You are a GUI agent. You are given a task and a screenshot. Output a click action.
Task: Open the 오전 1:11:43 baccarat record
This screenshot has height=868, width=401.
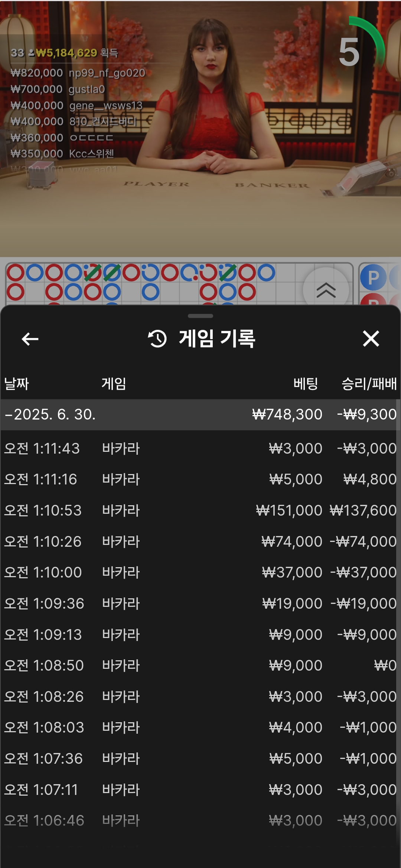point(200,448)
